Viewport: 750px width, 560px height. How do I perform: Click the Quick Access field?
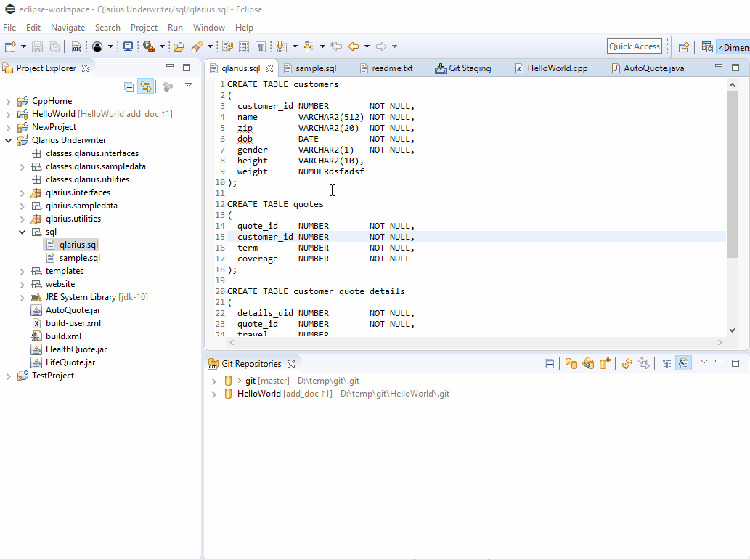634,46
